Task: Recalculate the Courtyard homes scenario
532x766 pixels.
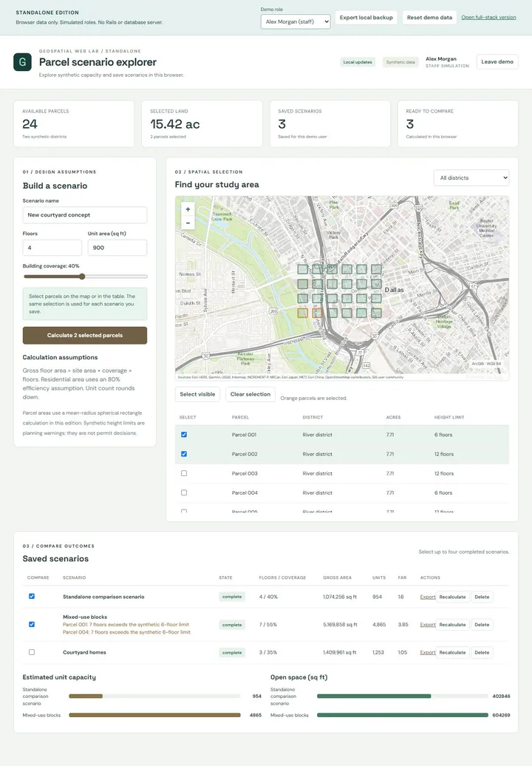Action: click(x=452, y=653)
